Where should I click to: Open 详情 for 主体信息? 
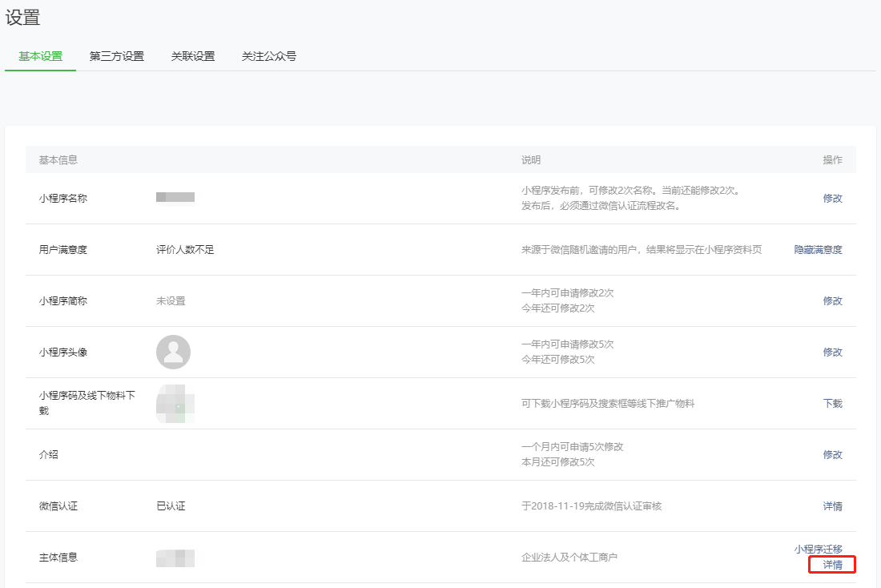point(832,565)
